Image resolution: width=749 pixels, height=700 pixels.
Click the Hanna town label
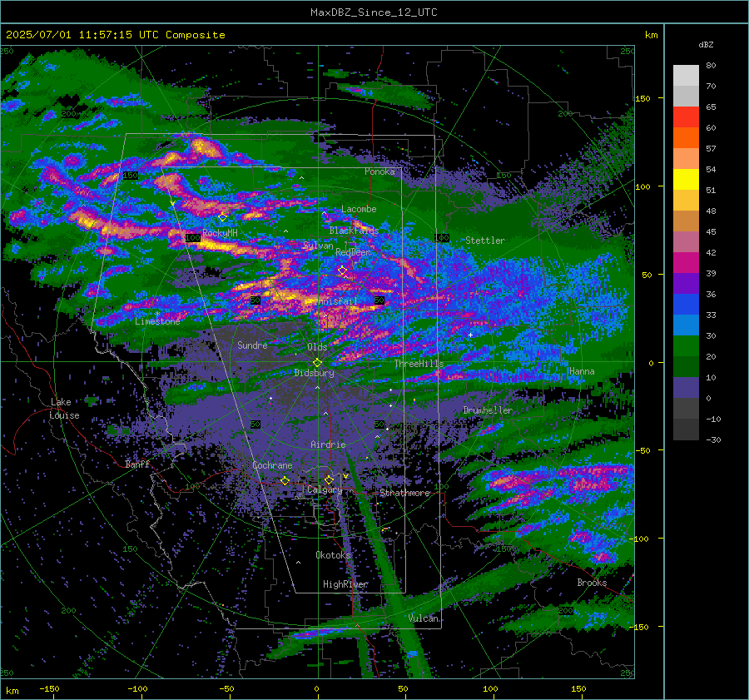coord(582,371)
